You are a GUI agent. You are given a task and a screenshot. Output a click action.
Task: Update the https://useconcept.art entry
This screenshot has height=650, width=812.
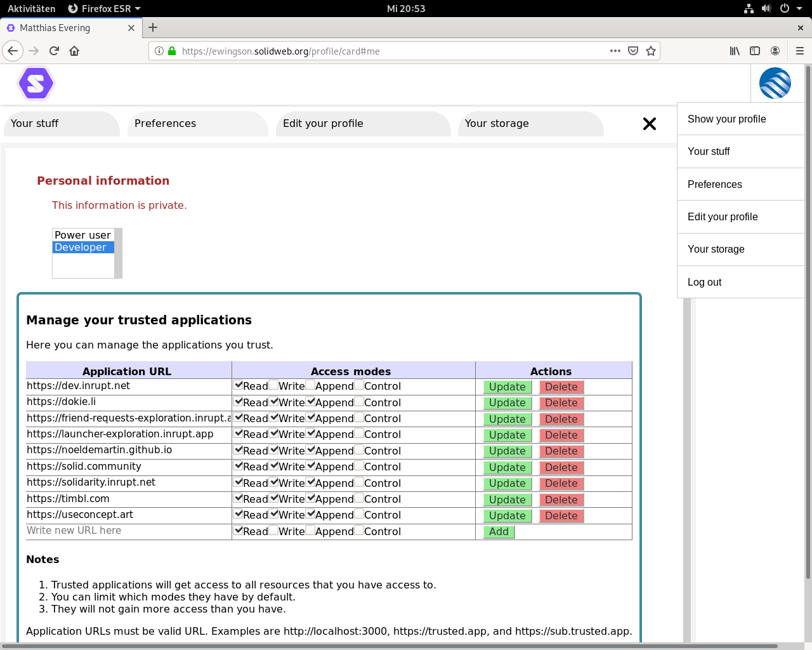pos(507,515)
